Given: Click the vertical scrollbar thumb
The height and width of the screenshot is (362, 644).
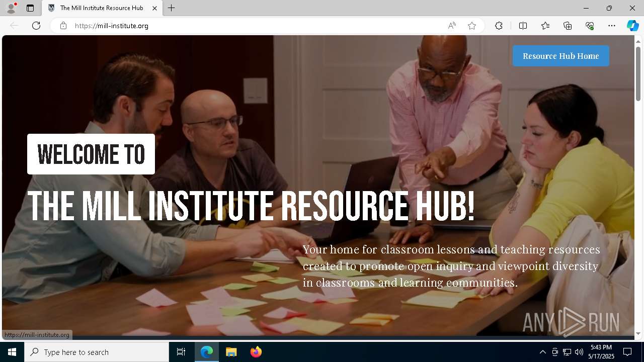Looking at the screenshot, I should click(x=638, y=73).
